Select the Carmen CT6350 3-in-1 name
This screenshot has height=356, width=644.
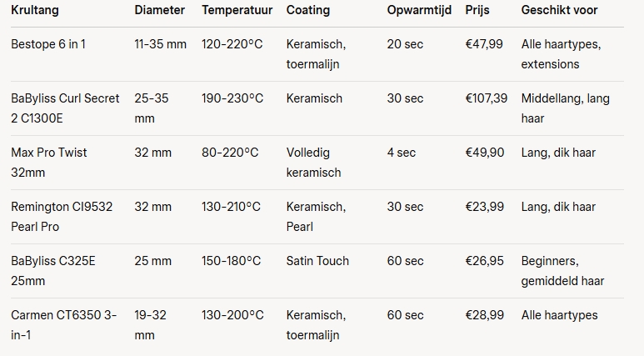63,325
